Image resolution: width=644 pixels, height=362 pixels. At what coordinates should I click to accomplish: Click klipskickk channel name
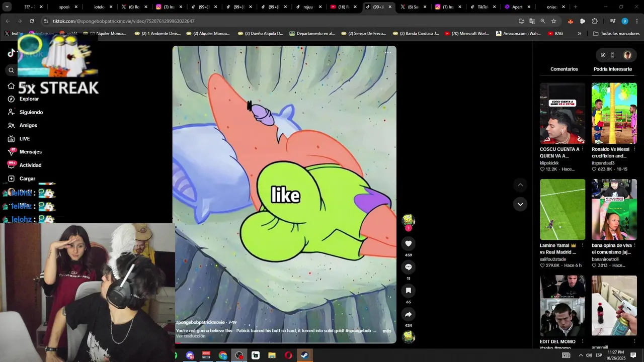549,163
